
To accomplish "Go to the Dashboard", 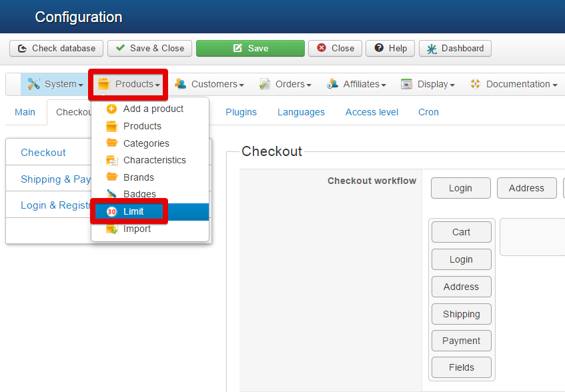I will [455, 48].
